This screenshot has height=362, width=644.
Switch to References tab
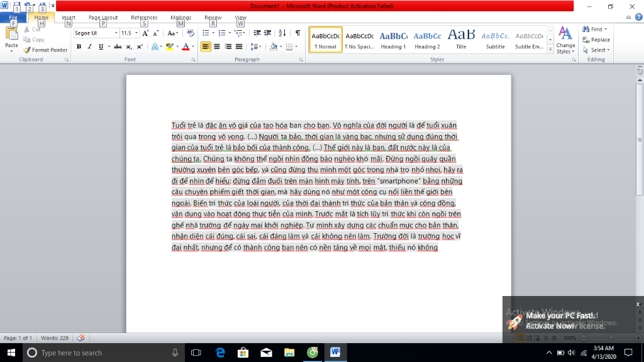coord(144,18)
